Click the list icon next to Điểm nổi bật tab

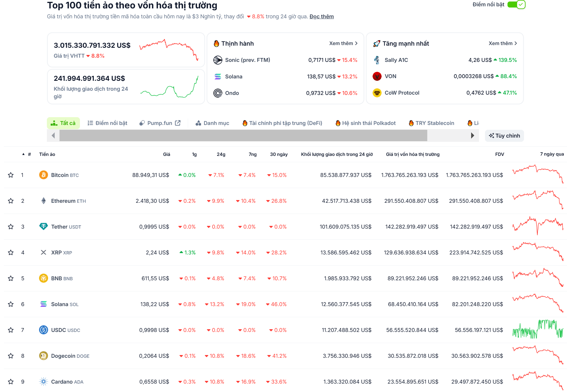[90, 123]
